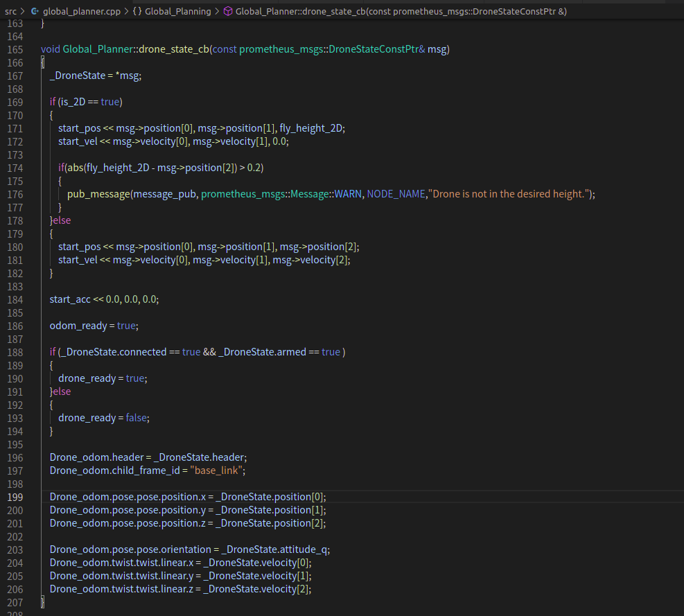684x616 pixels.
Task: Place cursor on NODE_NAME constant
Action: point(396,194)
